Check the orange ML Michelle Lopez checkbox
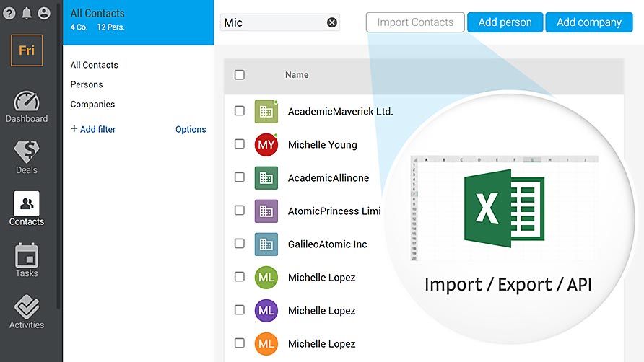 pos(240,343)
